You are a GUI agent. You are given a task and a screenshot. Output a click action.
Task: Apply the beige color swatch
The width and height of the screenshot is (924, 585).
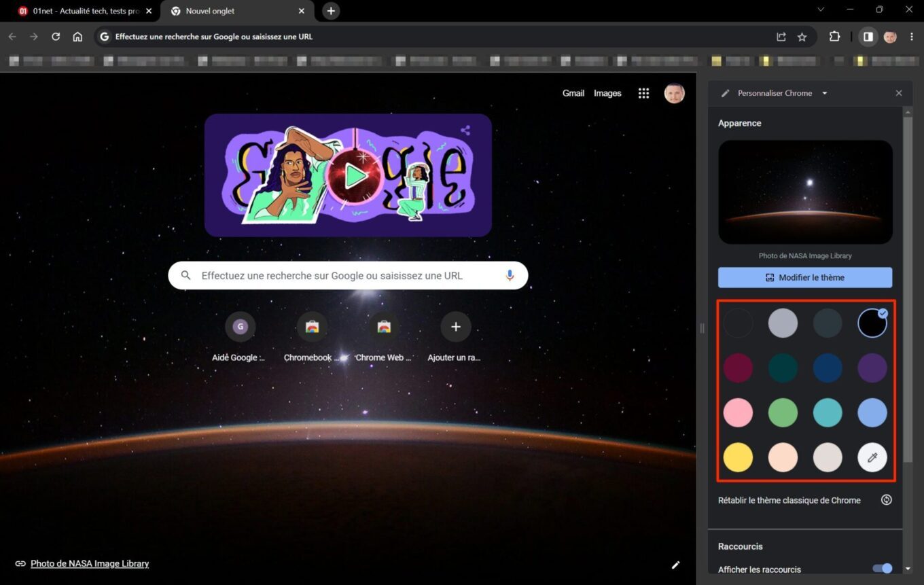coord(828,457)
